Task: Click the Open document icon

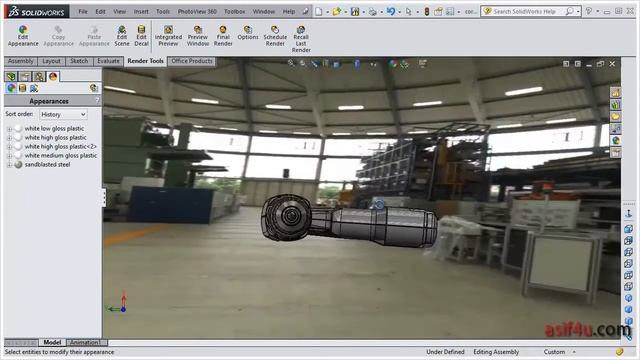Action: coord(336,11)
